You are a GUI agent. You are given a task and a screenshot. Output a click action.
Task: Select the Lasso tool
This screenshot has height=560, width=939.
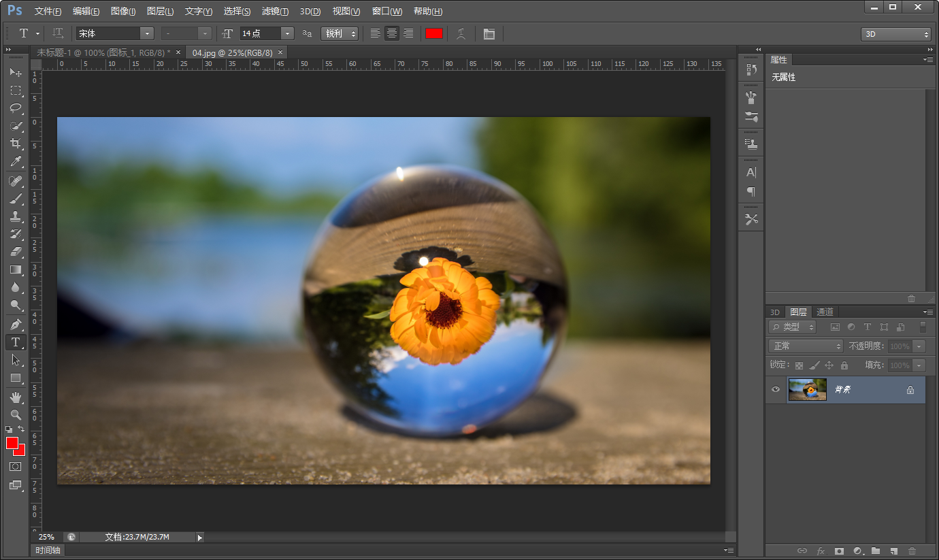pyautogui.click(x=15, y=108)
